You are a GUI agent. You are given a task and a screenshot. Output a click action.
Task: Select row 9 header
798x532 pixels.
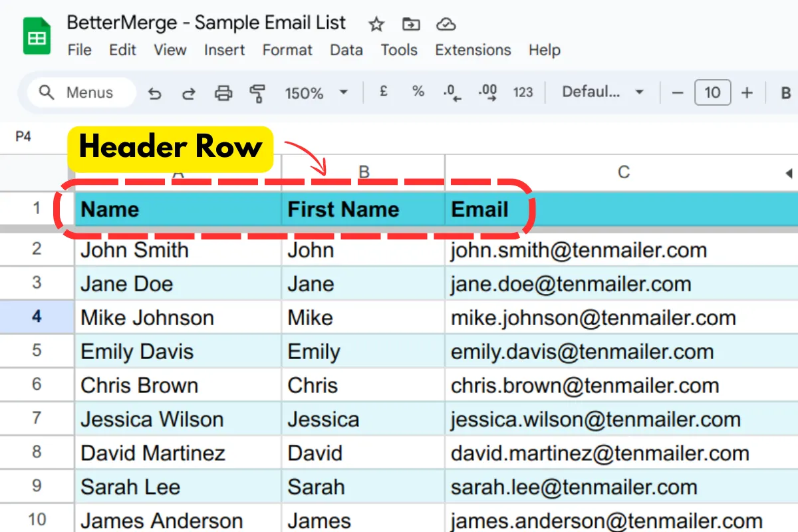(37, 486)
